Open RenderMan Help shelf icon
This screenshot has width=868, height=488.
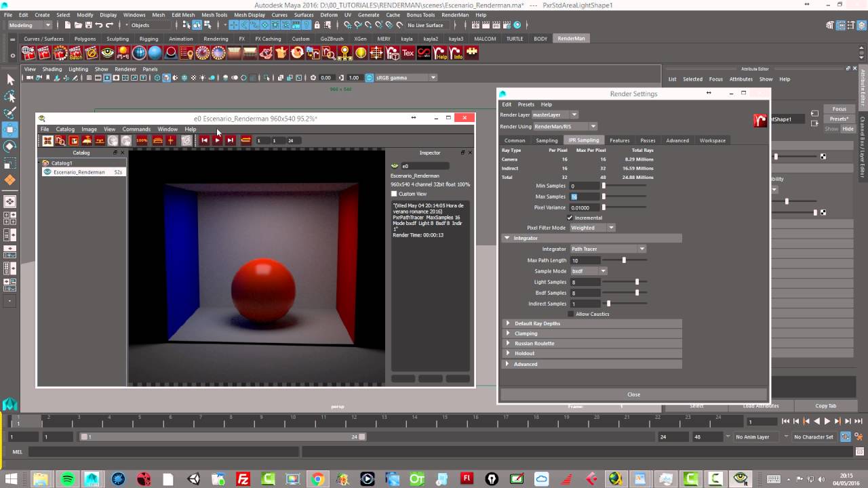tap(441, 53)
